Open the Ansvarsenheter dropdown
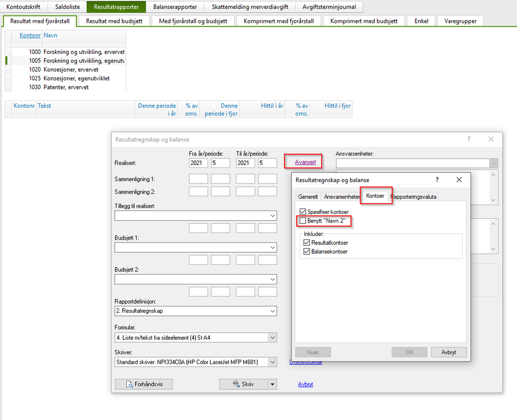 tap(494, 163)
